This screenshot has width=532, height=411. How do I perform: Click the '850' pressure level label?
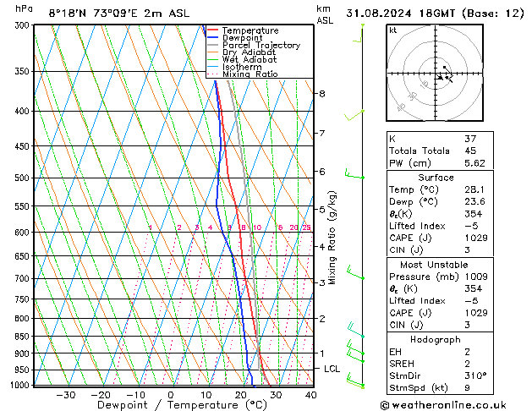pyautogui.click(x=24, y=337)
